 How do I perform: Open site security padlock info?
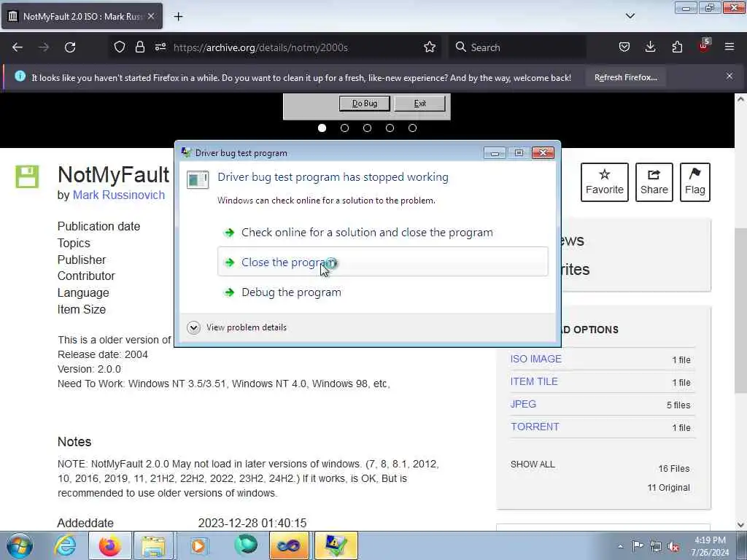tap(139, 47)
